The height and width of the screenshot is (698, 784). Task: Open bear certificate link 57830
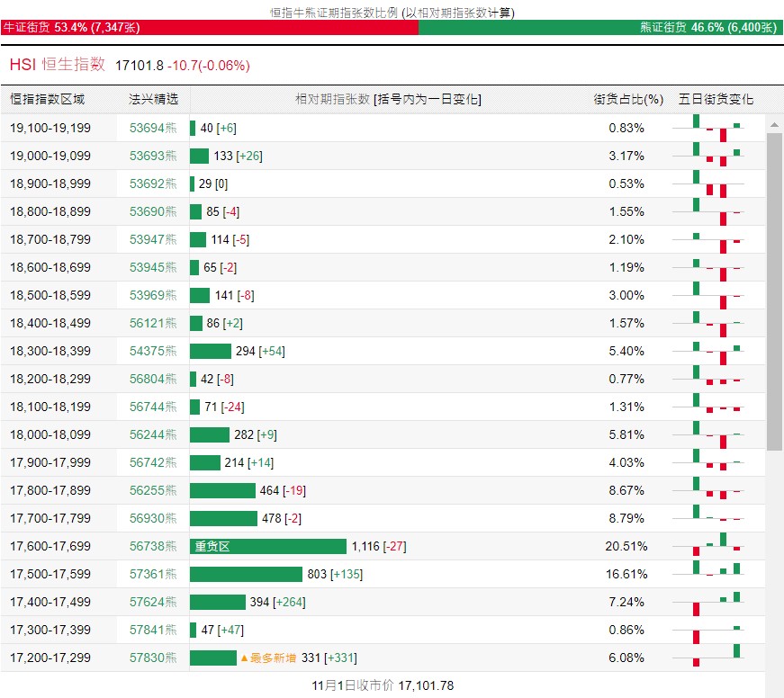pos(153,658)
